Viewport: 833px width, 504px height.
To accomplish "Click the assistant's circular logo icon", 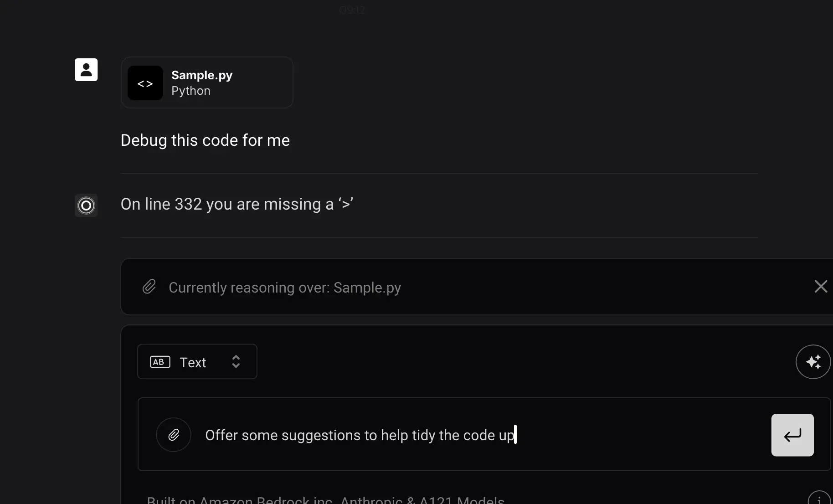I will pyautogui.click(x=86, y=206).
